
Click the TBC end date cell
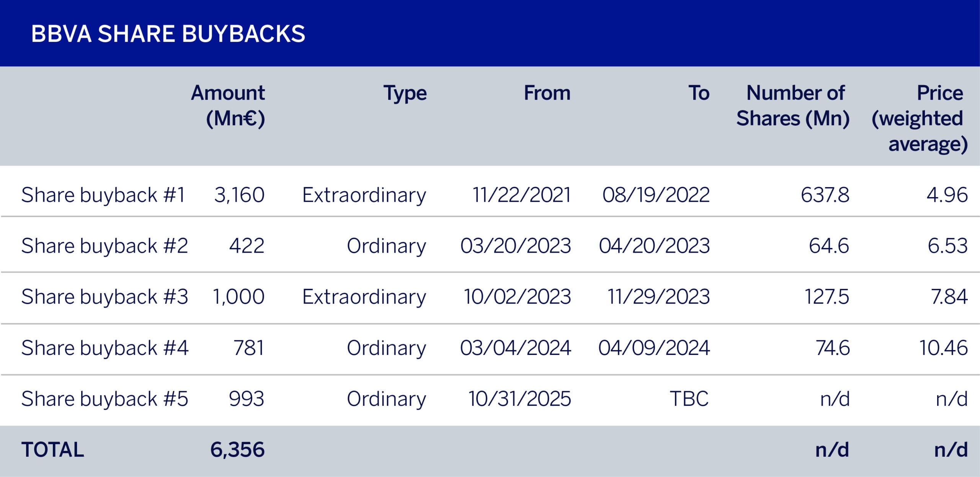689,399
